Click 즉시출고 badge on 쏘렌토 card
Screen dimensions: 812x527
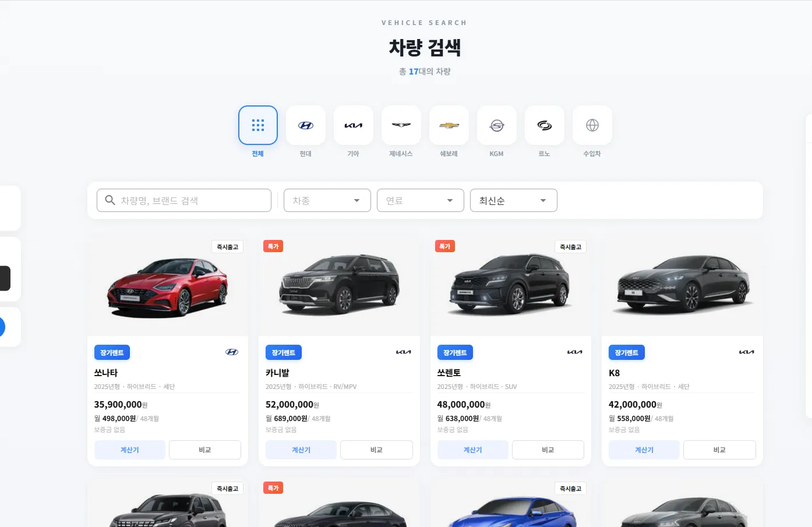click(x=571, y=247)
